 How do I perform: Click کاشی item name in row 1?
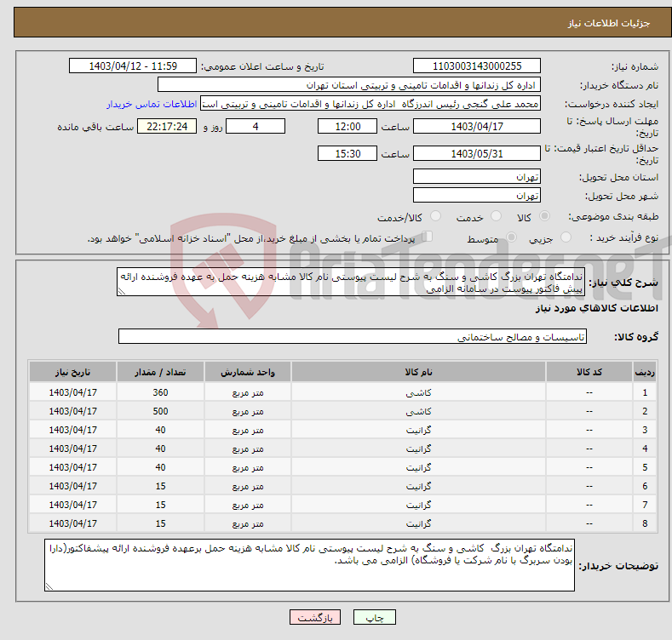pos(418,392)
